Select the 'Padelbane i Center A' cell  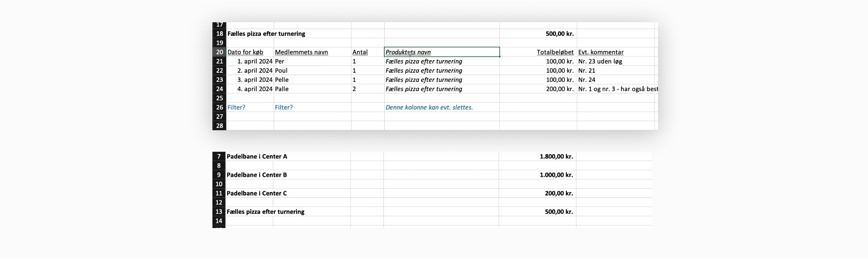pyautogui.click(x=257, y=157)
